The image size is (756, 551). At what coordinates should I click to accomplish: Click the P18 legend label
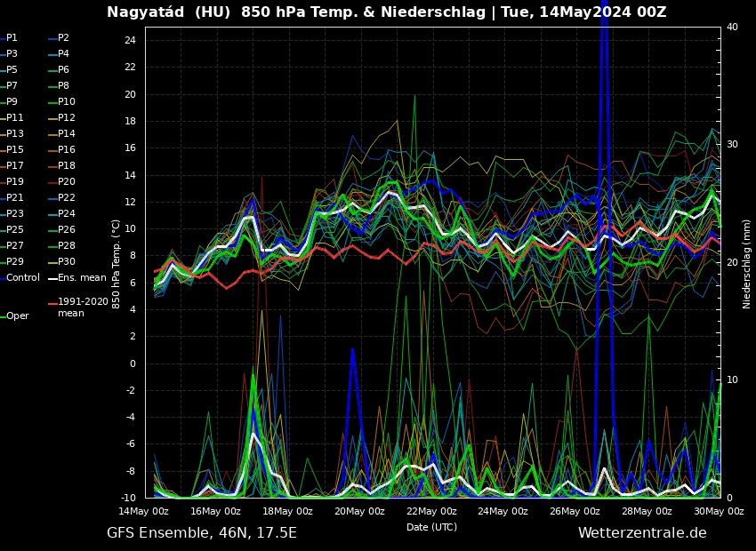[x=67, y=165]
